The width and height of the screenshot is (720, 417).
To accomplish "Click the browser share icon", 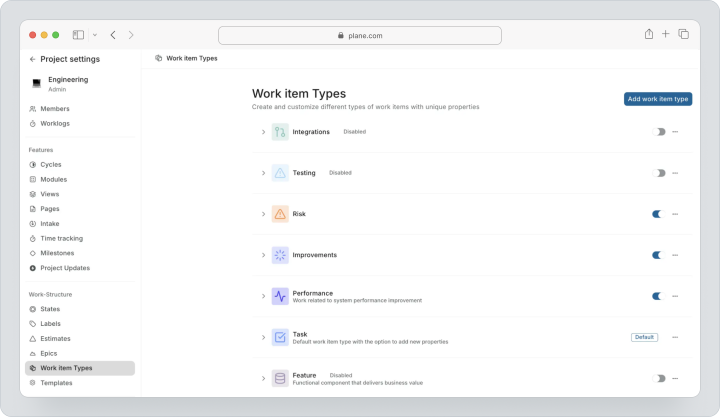I will coord(648,34).
